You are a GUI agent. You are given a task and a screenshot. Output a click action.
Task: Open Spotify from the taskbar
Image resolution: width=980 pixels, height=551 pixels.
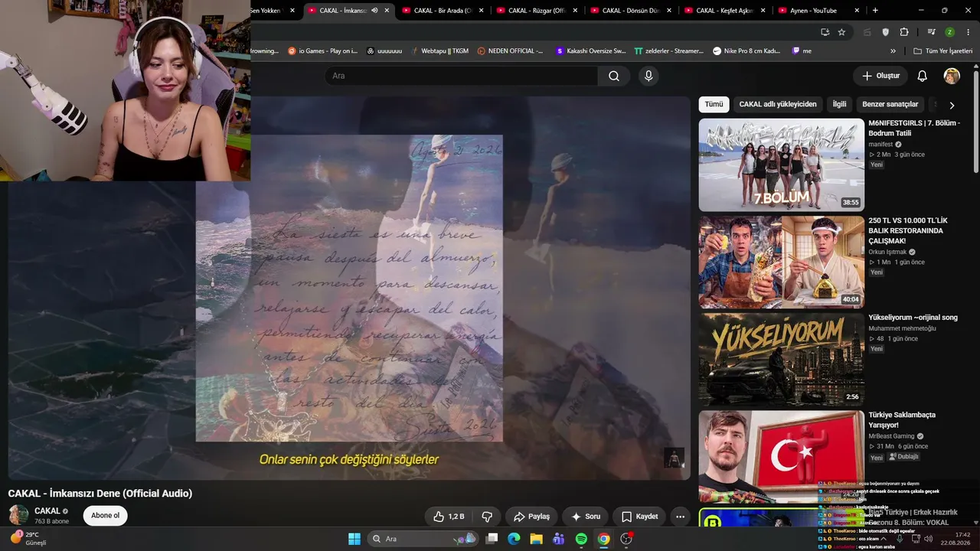(x=581, y=539)
